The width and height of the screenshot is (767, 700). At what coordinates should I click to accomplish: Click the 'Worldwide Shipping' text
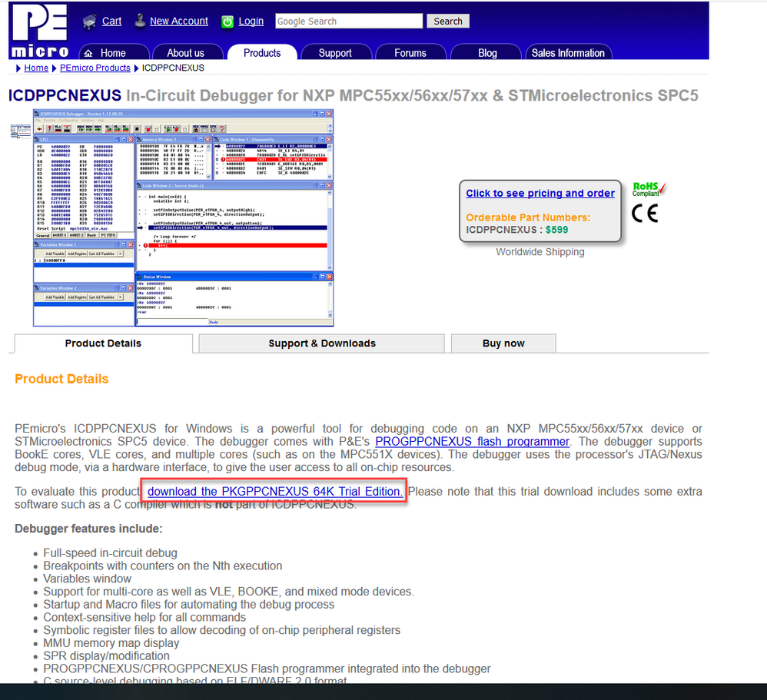pos(540,252)
